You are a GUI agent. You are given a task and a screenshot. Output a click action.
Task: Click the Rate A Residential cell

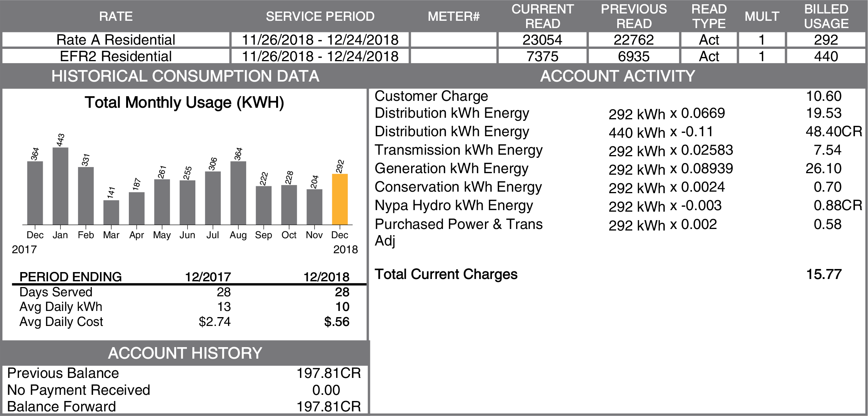click(116, 40)
